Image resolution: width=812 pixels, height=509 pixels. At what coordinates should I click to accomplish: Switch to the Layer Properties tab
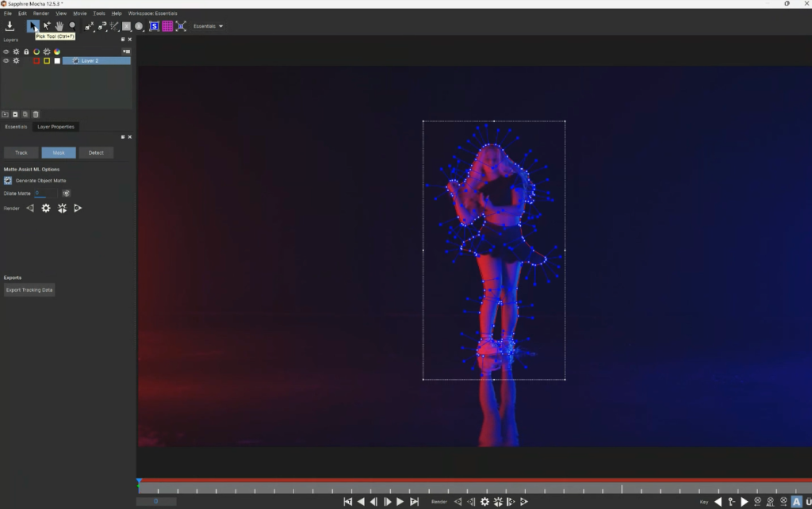pyautogui.click(x=56, y=127)
